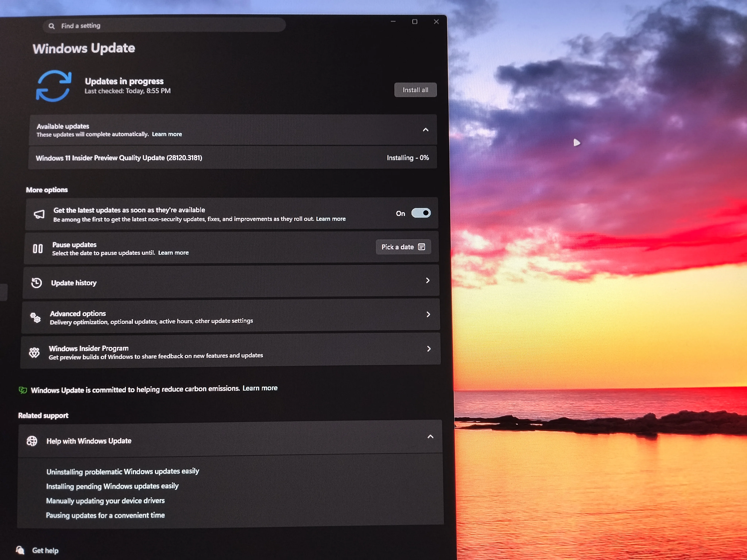The width and height of the screenshot is (747, 560).
Task: Click Learn more about latest updates rollout
Action: (x=331, y=219)
